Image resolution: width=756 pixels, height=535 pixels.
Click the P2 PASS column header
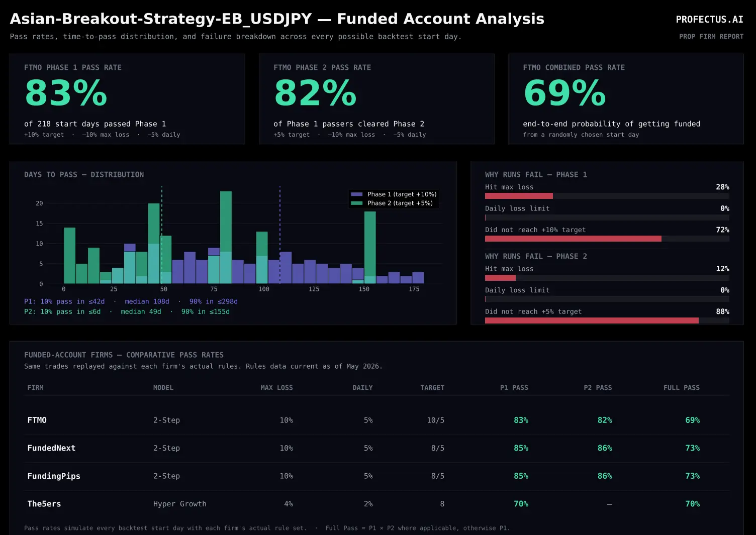(x=598, y=388)
